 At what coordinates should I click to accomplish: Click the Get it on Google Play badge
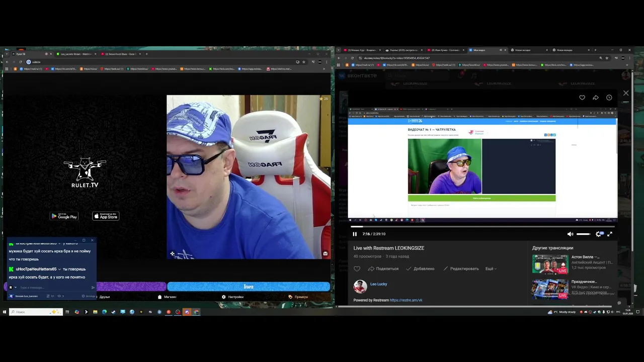(64, 216)
